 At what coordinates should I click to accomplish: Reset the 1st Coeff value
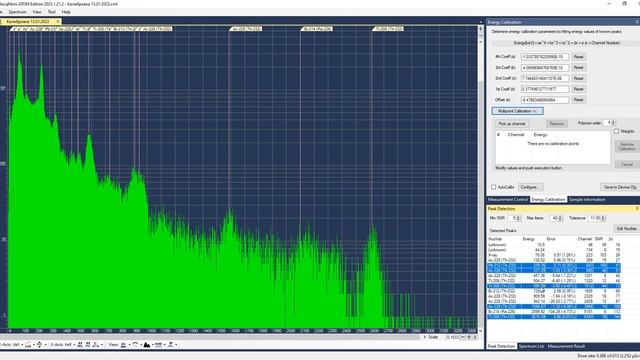578,89
